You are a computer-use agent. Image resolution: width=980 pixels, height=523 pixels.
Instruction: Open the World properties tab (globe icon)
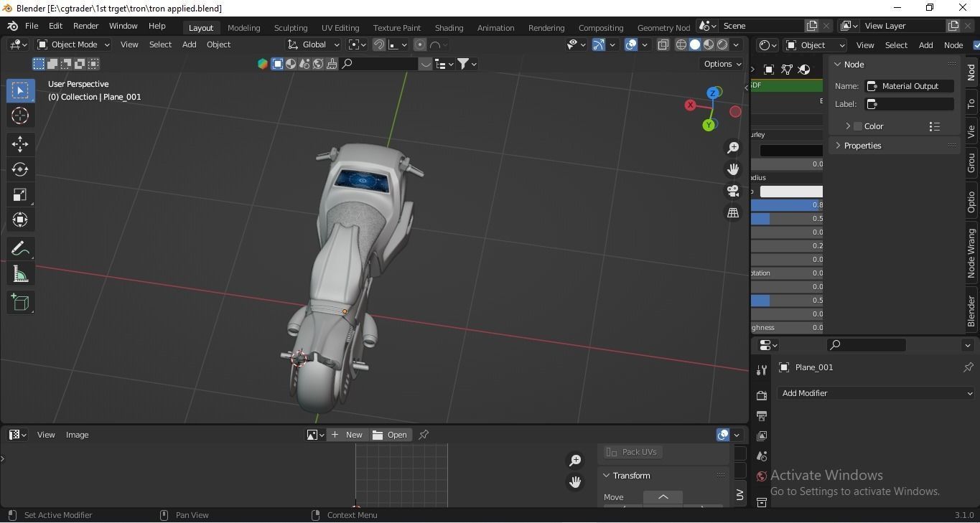762,476
